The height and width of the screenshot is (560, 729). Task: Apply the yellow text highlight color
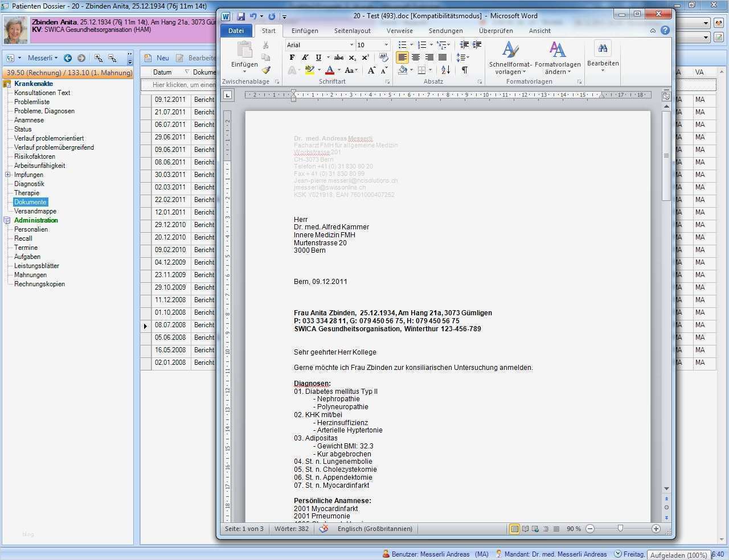click(x=309, y=71)
